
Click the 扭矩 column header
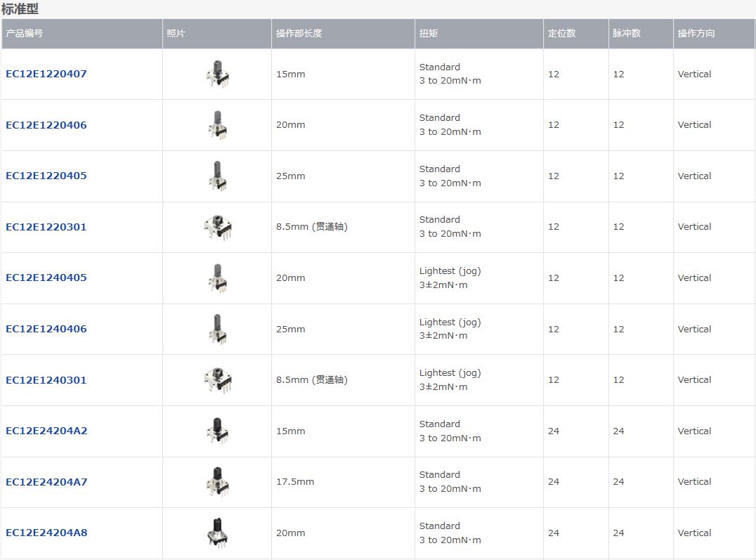(x=429, y=33)
